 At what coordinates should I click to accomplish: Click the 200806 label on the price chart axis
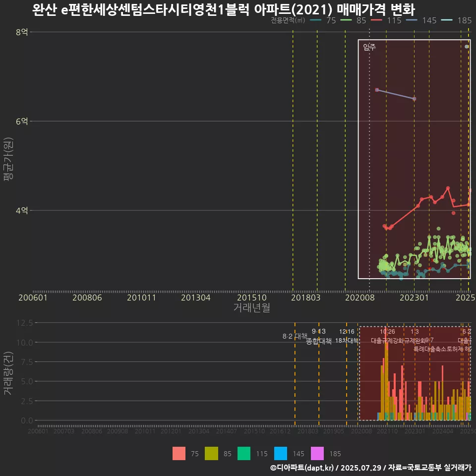click(87, 297)
